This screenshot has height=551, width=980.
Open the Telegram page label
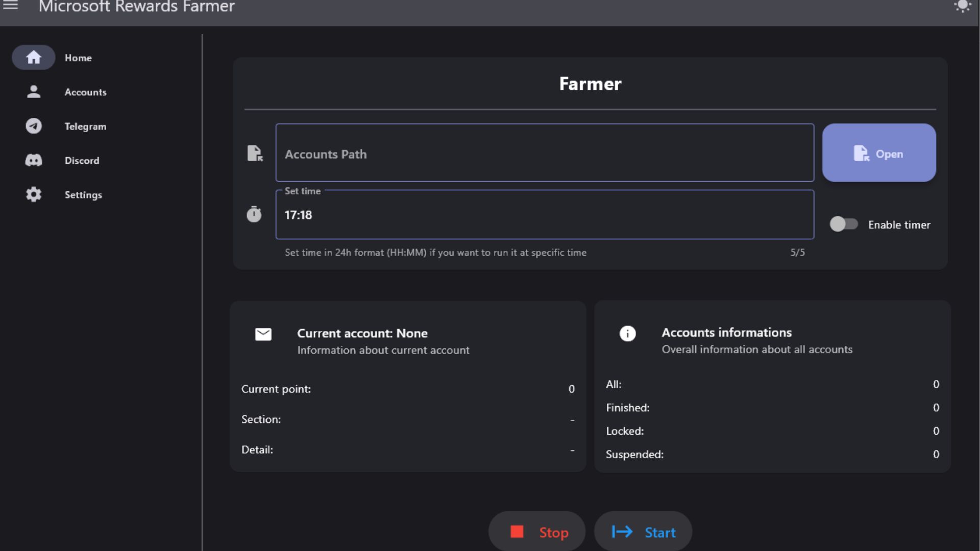pyautogui.click(x=85, y=127)
